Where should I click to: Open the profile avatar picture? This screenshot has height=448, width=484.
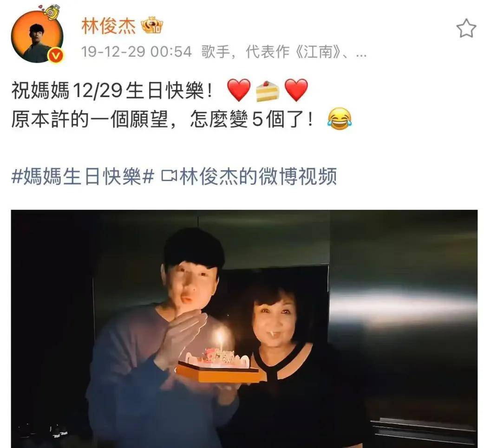click(x=37, y=36)
